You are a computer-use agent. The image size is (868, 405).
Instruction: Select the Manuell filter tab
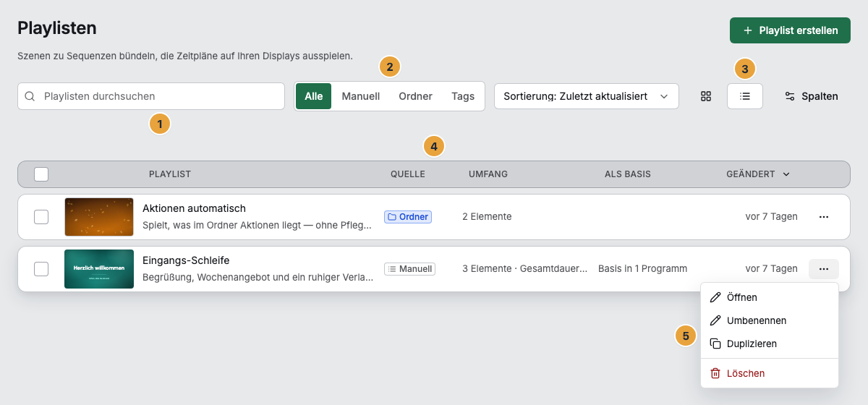point(361,96)
